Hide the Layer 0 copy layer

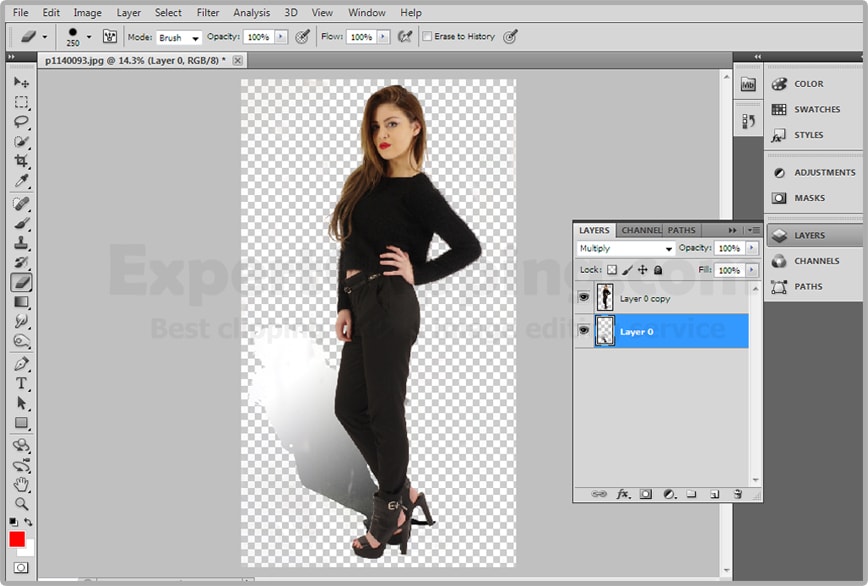[x=584, y=297]
